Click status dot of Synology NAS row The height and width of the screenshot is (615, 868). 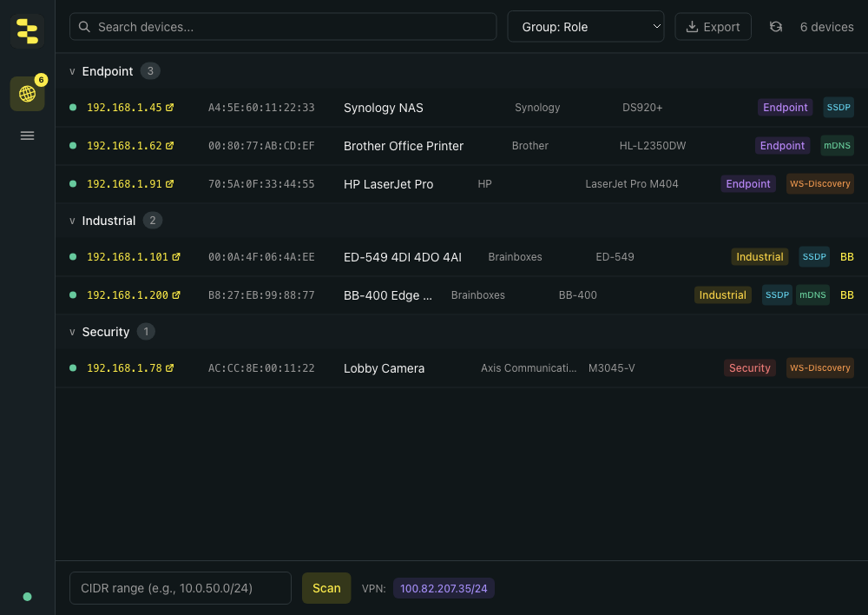(73, 108)
